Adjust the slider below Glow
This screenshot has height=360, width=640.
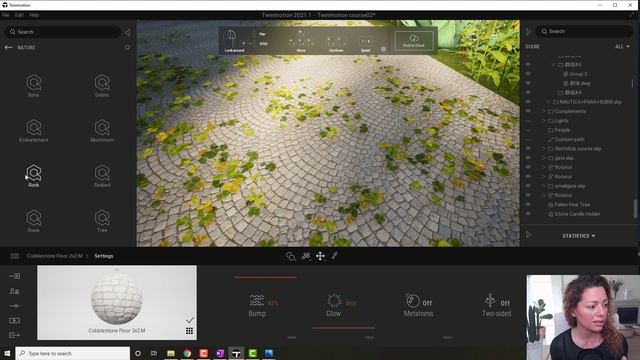click(x=343, y=328)
